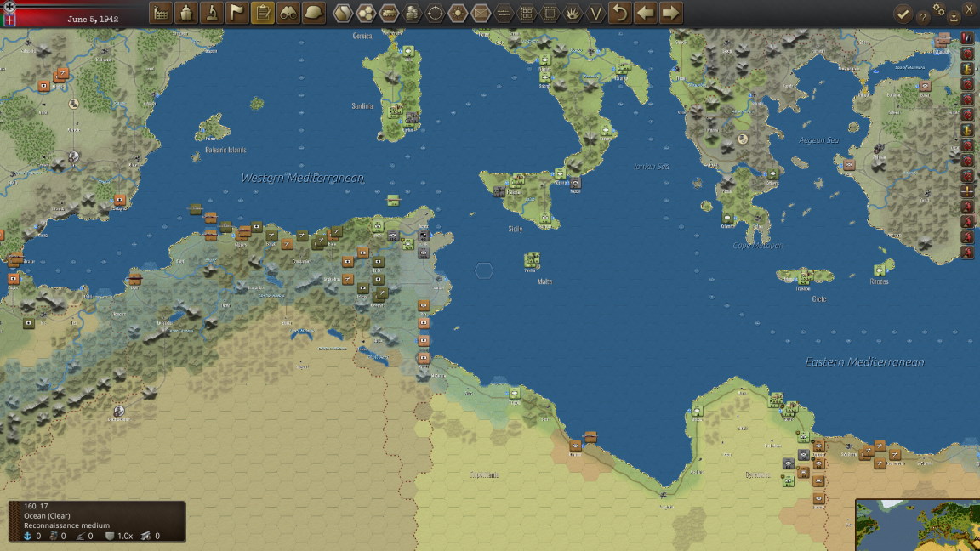Image resolution: width=980 pixels, height=551 pixels.
Task: Toggle the four-squares grid overlay
Action: (x=527, y=13)
